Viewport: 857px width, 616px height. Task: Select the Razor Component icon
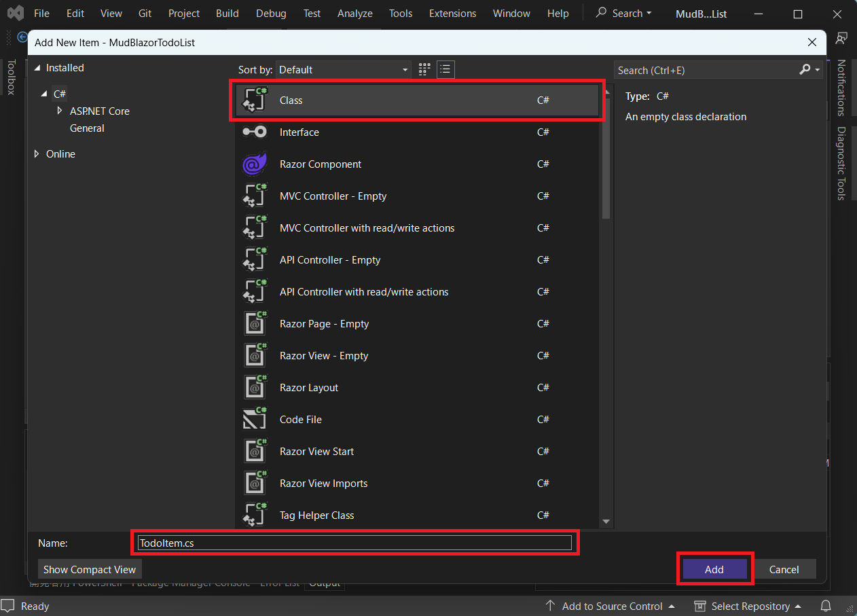click(255, 164)
